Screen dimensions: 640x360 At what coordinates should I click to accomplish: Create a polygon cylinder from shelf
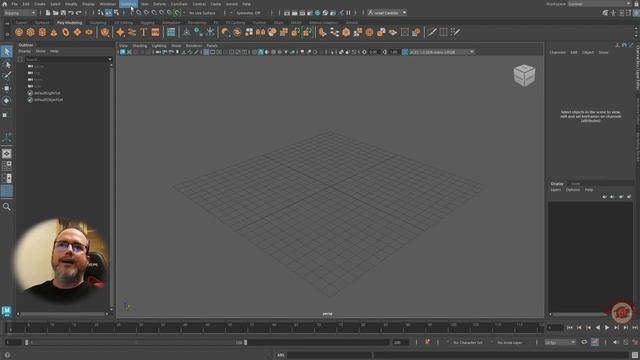(42, 32)
